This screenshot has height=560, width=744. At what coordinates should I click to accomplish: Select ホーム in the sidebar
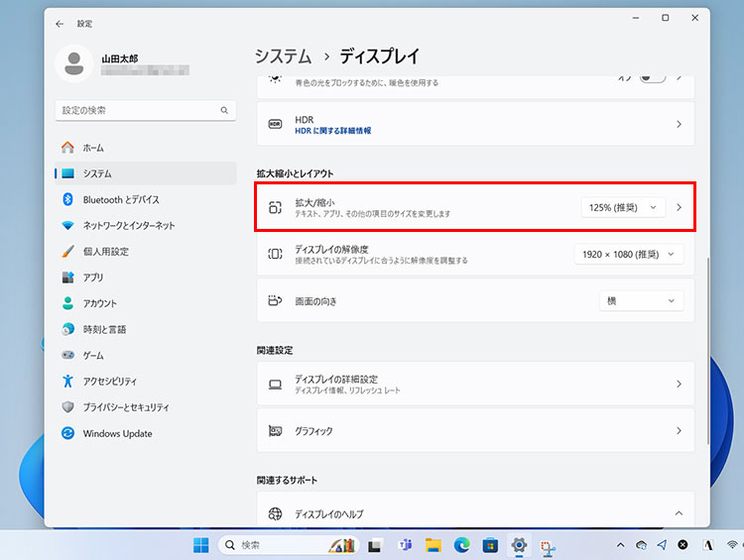(93, 148)
